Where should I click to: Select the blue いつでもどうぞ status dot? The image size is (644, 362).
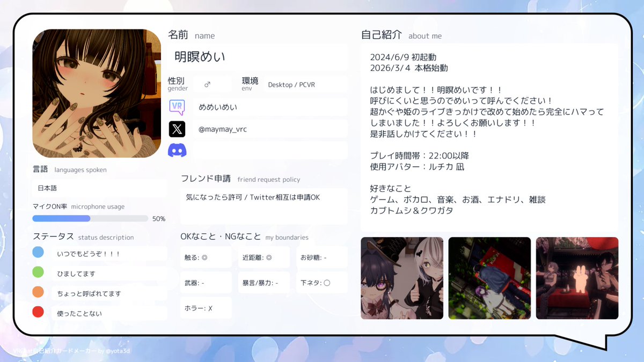[38, 251]
